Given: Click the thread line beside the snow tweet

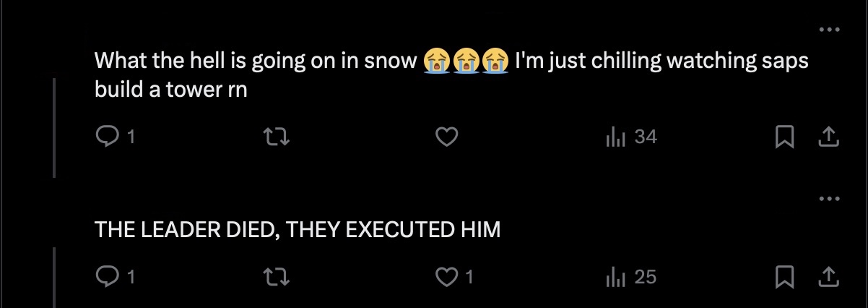Looking at the screenshot, I should point(54,127).
